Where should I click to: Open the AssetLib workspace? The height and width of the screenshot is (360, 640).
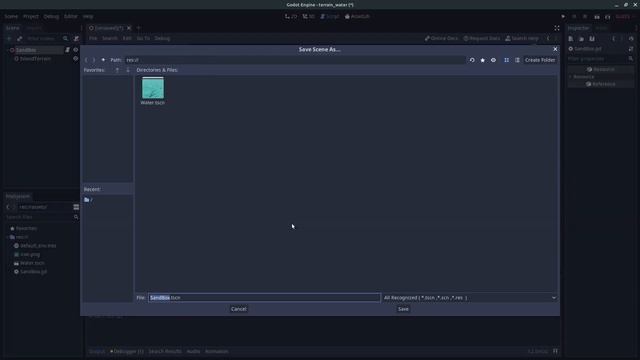(358, 16)
